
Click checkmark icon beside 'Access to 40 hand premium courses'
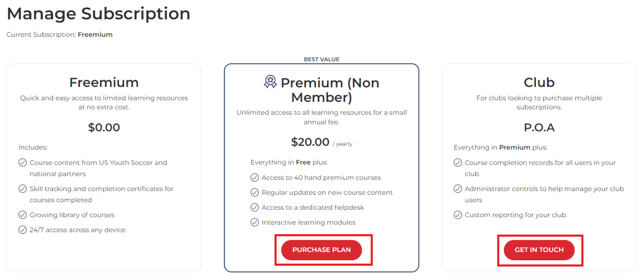point(254,178)
